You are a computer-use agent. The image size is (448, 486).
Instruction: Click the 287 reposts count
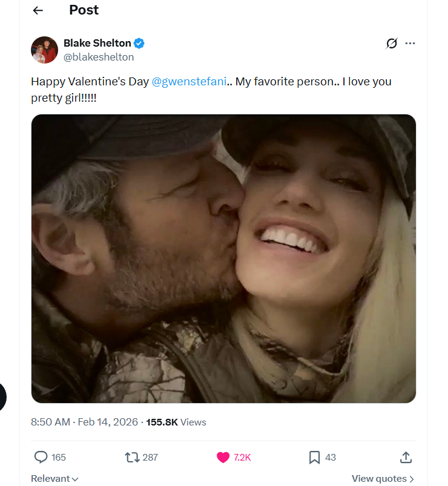150,458
